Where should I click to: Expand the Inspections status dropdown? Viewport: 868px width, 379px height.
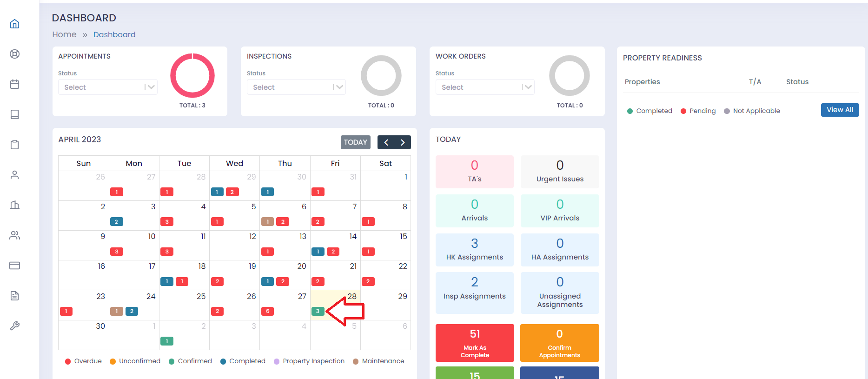click(x=296, y=87)
